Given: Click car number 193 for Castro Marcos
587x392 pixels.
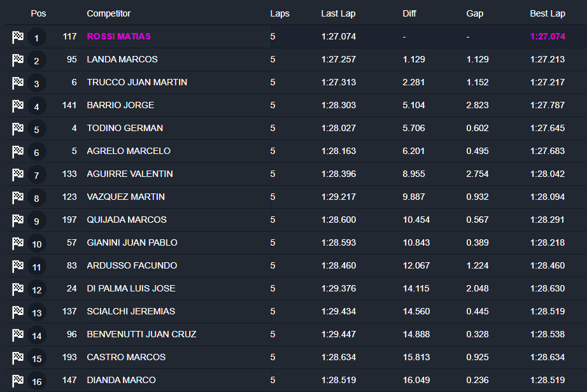Looking at the screenshot, I should point(69,357).
